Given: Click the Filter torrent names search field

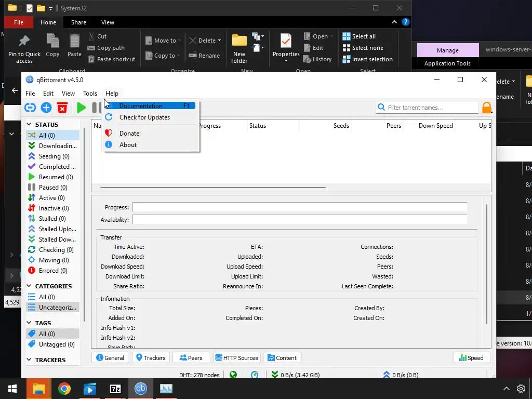Looking at the screenshot, I should tap(427, 108).
